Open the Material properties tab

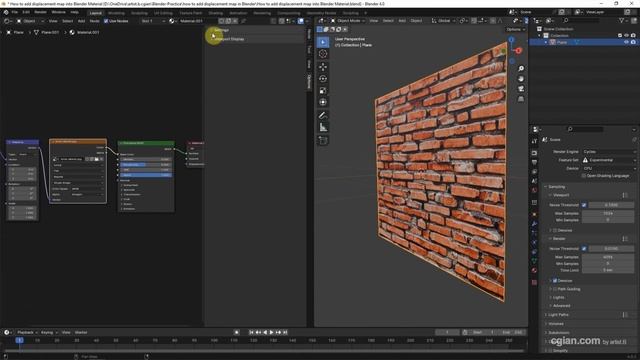(534, 271)
